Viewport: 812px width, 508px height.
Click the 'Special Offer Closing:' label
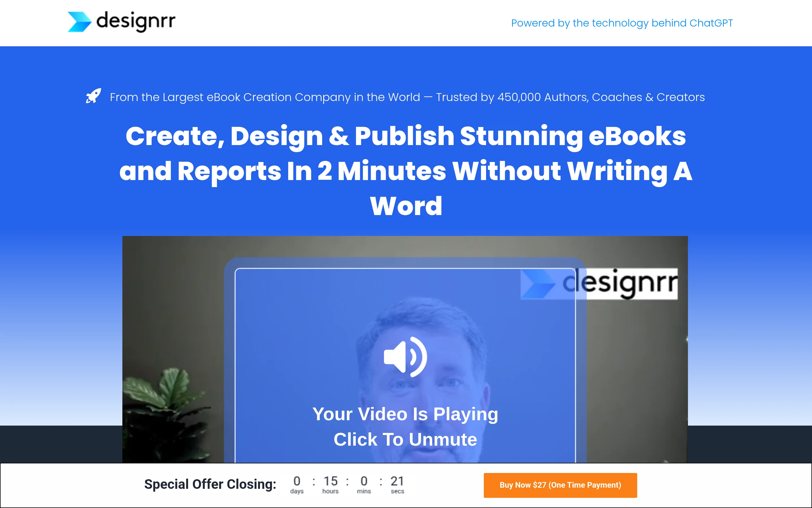pos(210,484)
